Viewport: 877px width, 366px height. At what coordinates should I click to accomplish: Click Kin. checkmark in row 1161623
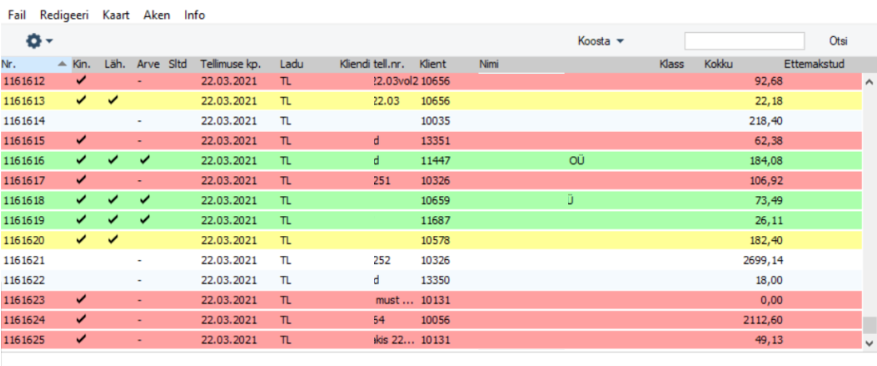(x=82, y=300)
